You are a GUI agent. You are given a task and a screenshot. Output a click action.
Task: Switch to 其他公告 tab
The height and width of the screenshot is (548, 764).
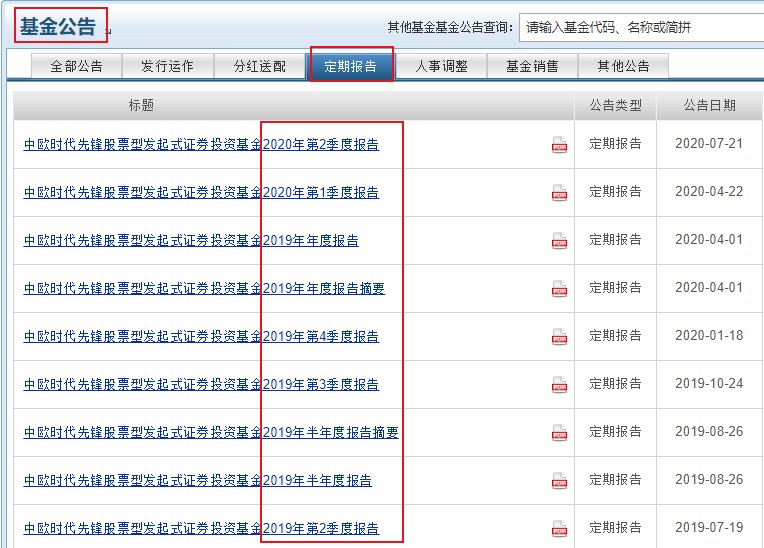(x=623, y=66)
